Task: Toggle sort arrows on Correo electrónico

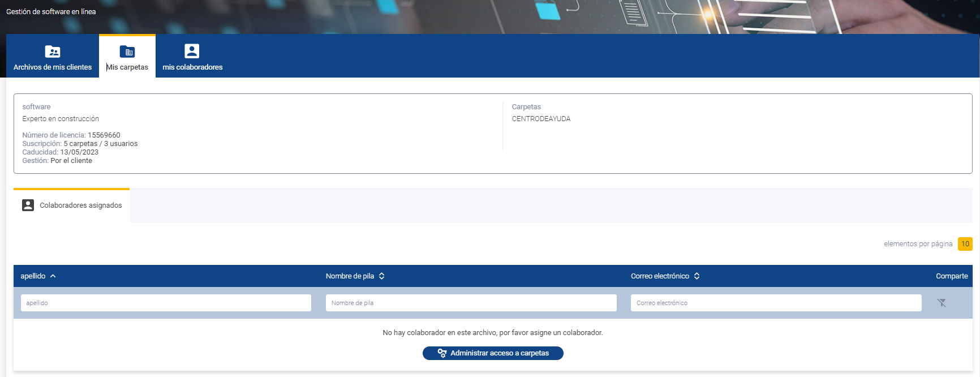Action: 697,276
